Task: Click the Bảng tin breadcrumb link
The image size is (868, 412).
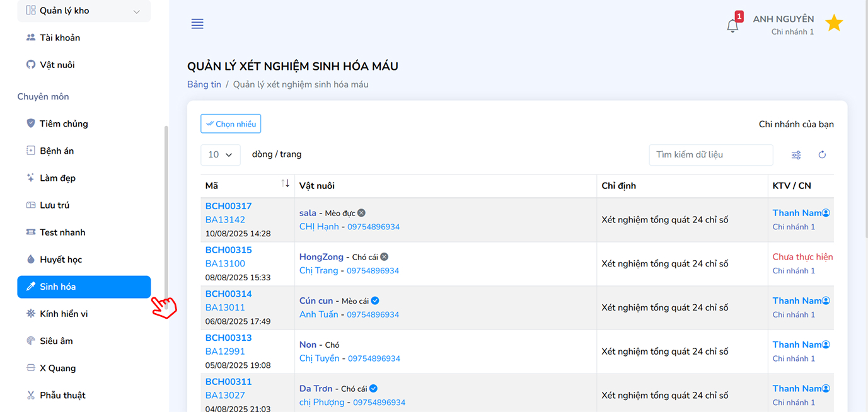Action: point(204,84)
